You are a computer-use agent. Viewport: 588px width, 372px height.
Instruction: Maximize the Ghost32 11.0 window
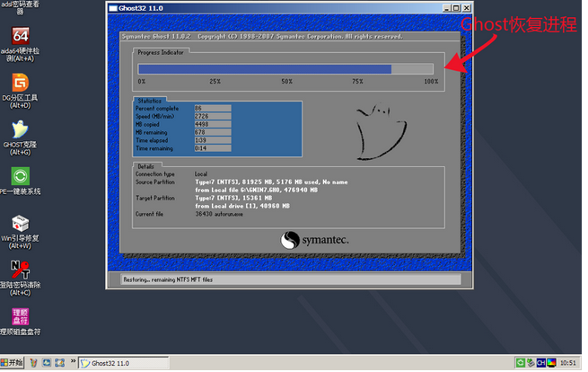pyautogui.click(x=456, y=8)
